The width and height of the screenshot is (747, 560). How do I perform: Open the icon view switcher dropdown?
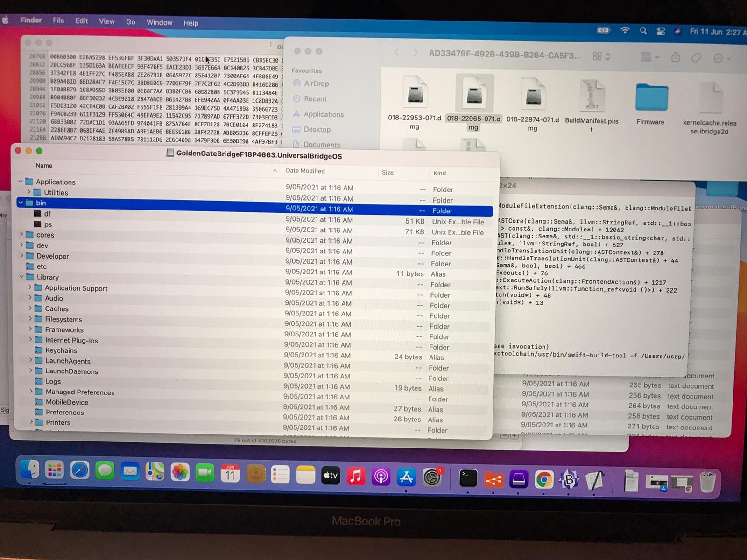pyautogui.click(x=601, y=56)
